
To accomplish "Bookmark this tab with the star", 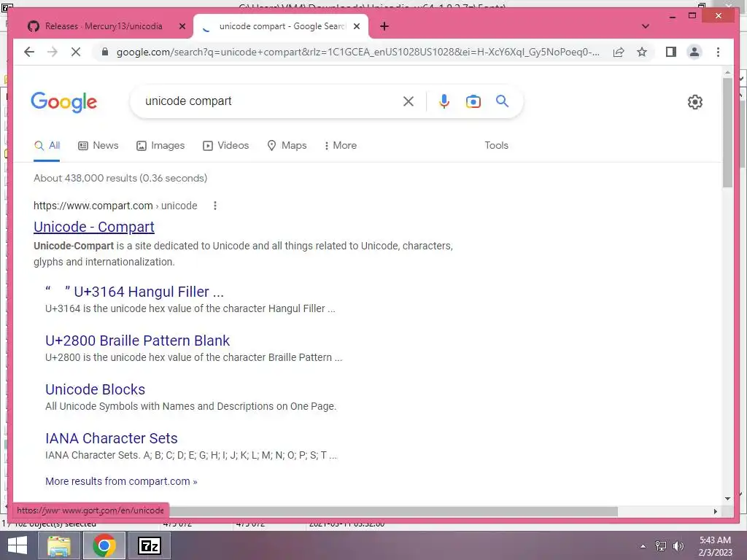I will (642, 52).
